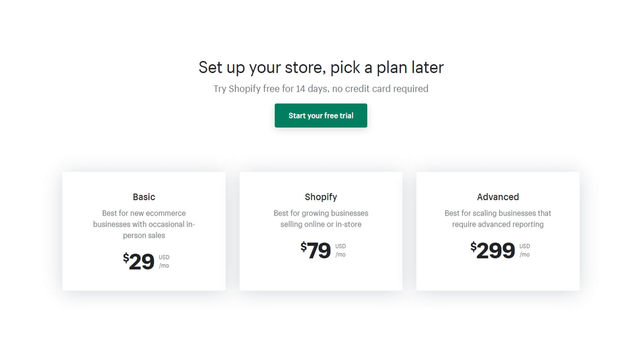Click the $299 price in the Advanced card

[x=492, y=250]
